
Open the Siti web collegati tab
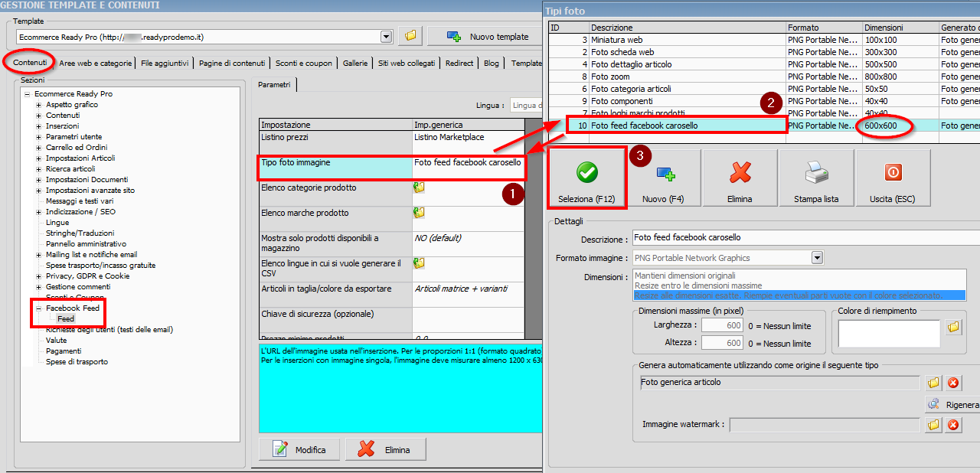[407, 64]
